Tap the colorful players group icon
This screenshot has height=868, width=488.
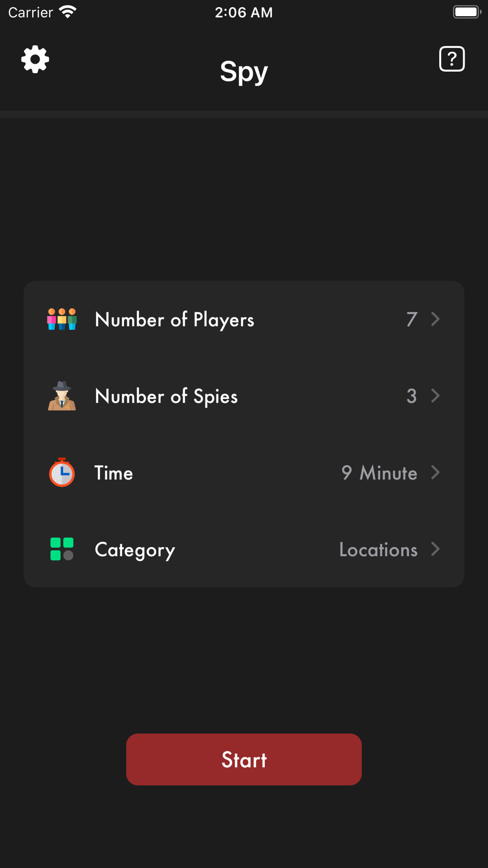[62, 319]
